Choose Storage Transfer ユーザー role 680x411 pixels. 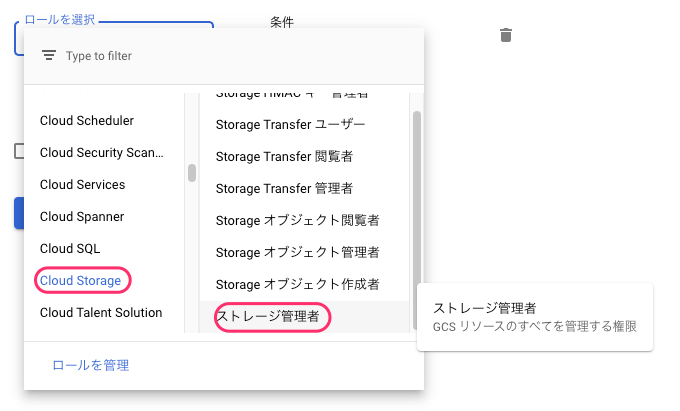290,124
